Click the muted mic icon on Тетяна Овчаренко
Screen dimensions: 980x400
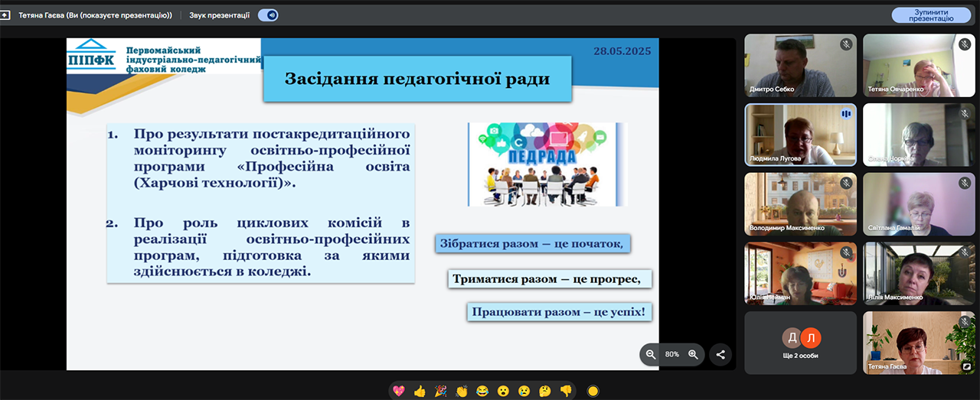point(965,44)
